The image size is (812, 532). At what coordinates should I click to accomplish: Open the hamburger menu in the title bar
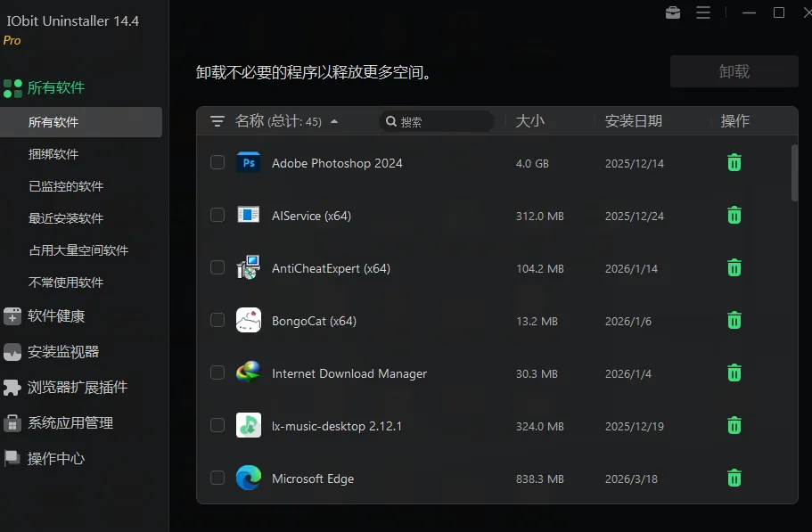click(x=703, y=12)
